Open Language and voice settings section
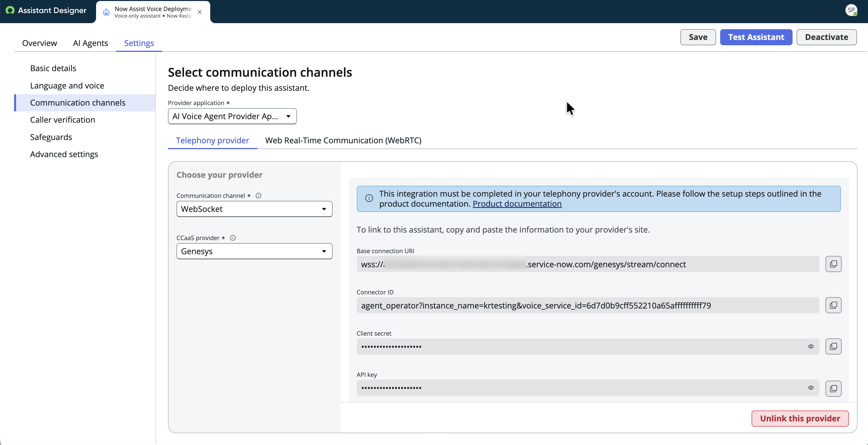This screenshot has height=445, width=868. click(67, 85)
